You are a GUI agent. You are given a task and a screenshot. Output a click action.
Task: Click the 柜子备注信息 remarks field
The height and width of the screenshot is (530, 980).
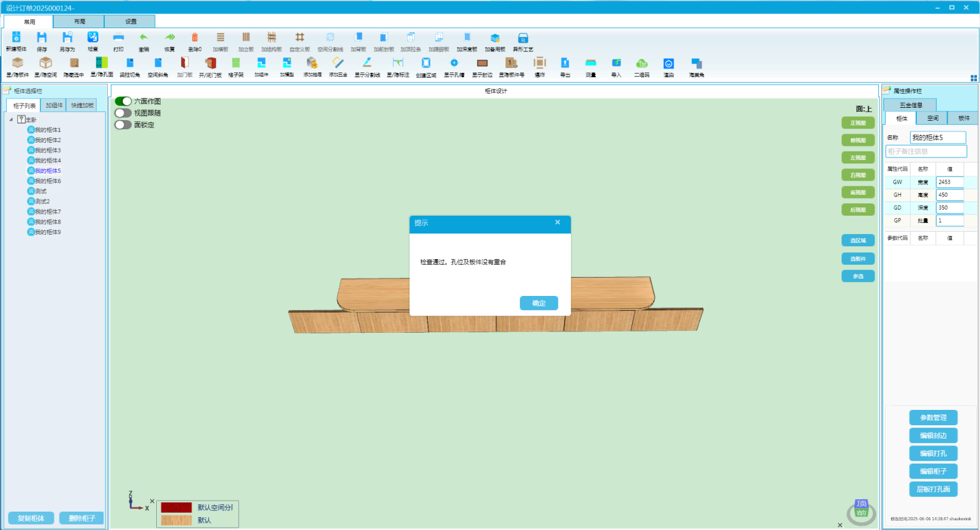coord(926,151)
